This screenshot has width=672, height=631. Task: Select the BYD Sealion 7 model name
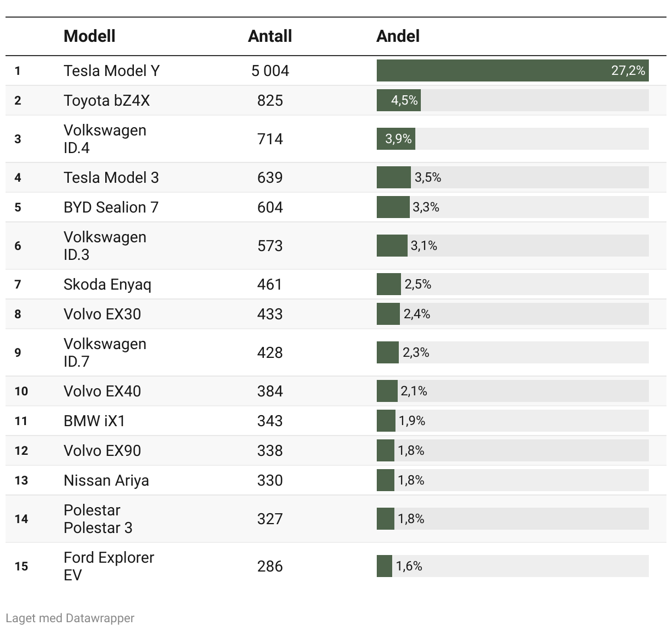coord(111,208)
